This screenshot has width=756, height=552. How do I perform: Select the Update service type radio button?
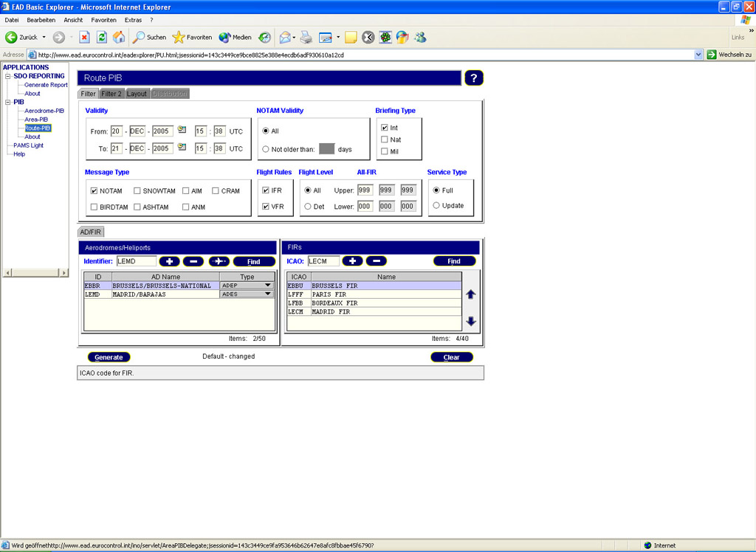coord(436,206)
